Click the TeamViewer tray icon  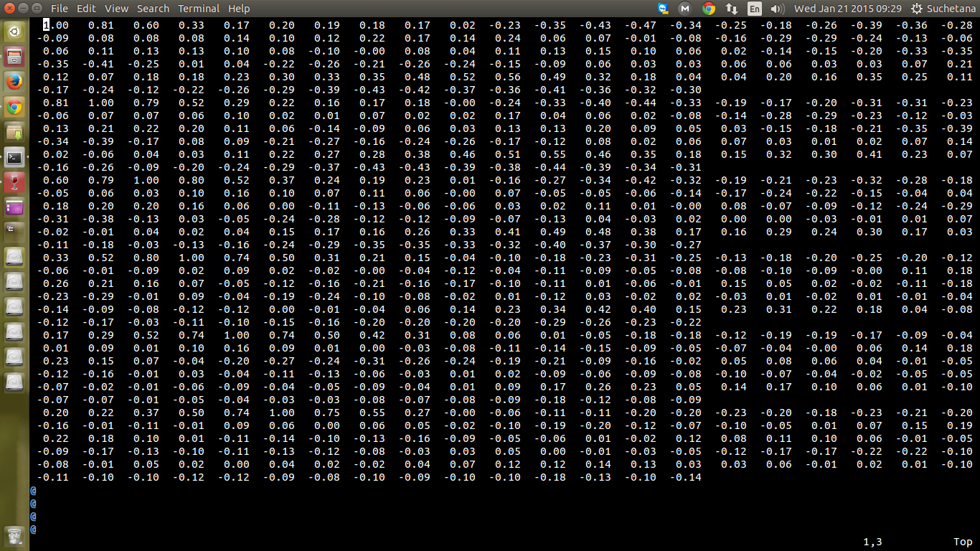coord(664,9)
